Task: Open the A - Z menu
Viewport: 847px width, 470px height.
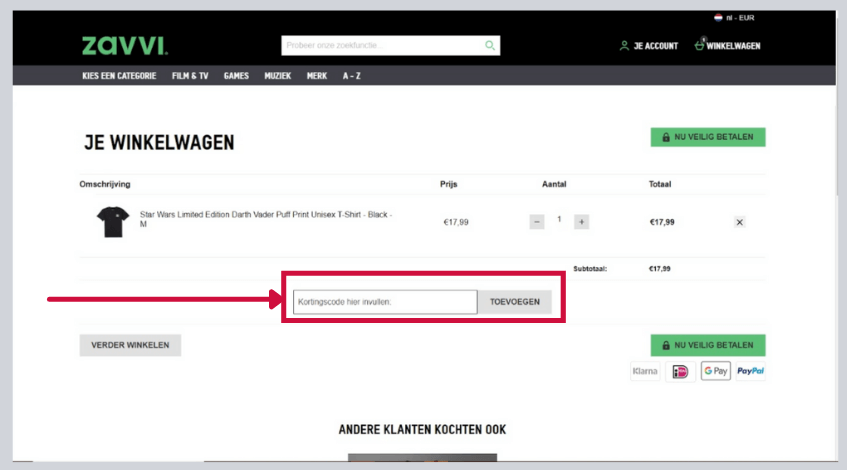Action: pyautogui.click(x=352, y=76)
